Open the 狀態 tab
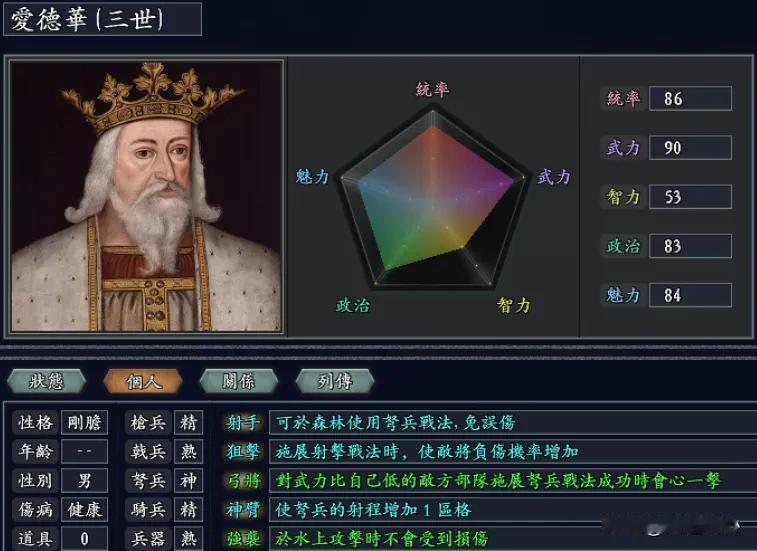Viewport: 757px width, 551px height. 46,381
